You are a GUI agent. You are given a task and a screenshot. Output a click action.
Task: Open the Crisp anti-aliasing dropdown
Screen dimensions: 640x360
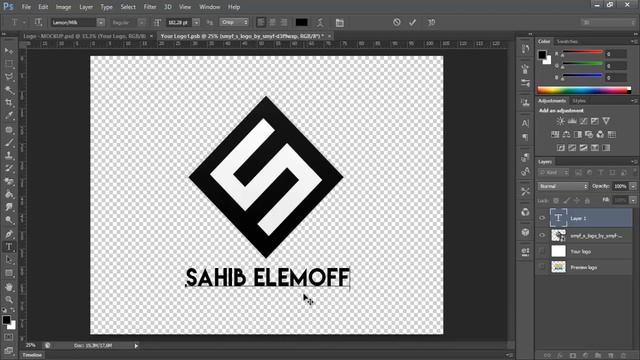point(234,22)
